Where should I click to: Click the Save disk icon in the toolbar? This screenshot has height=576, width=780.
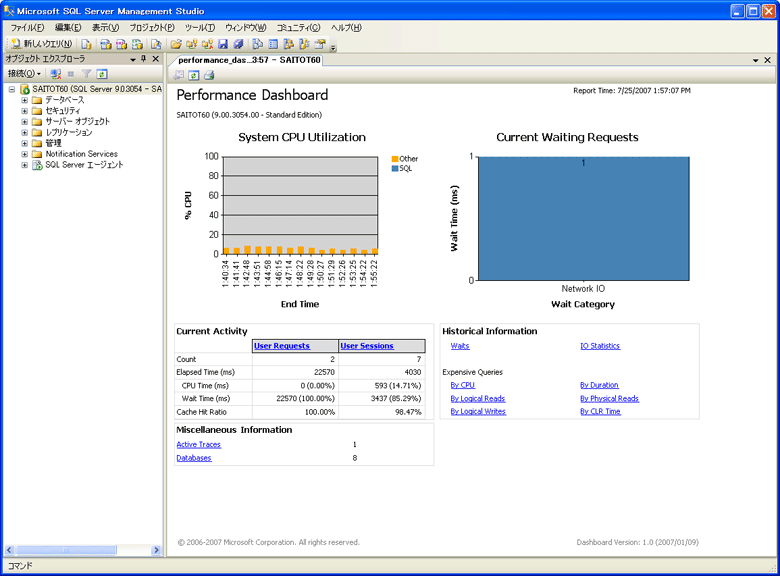click(223, 44)
